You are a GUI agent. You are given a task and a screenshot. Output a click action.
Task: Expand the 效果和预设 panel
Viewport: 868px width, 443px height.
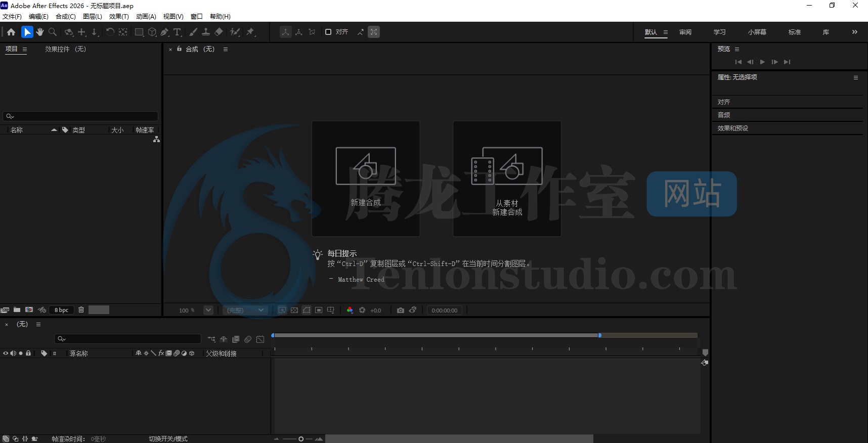pos(733,128)
